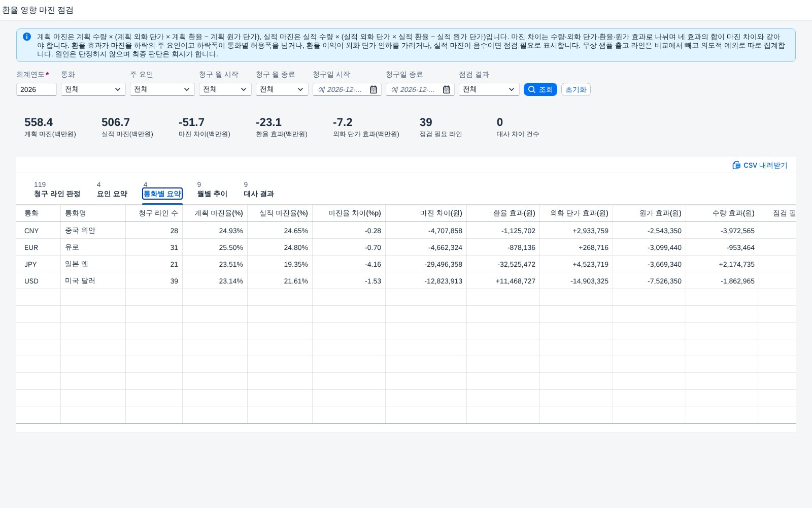812x508 pixels.
Task: Open calendar picker for 청구일 종료
Action: coord(447,89)
